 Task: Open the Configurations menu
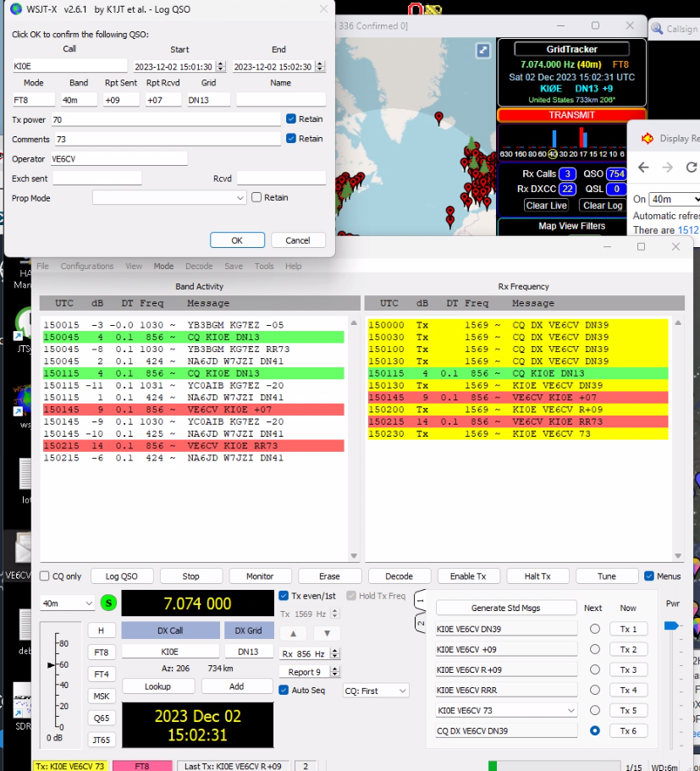(x=86, y=266)
